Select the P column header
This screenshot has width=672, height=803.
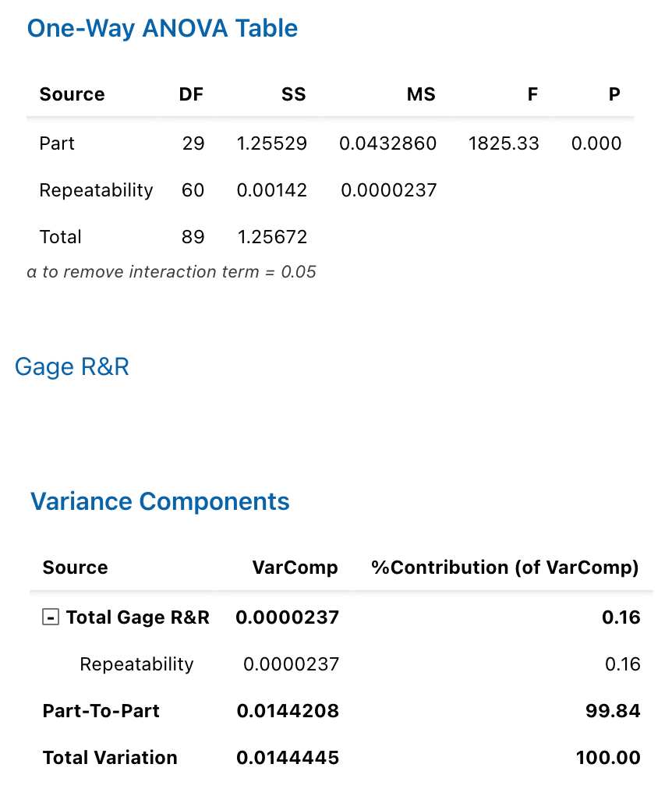click(x=614, y=94)
